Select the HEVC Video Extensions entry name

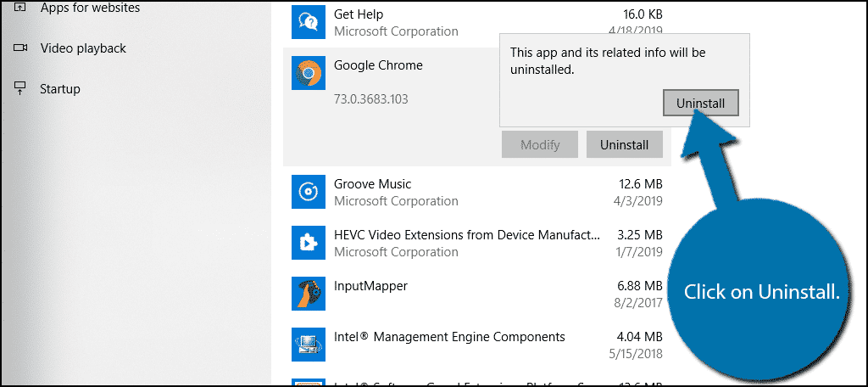(x=467, y=234)
